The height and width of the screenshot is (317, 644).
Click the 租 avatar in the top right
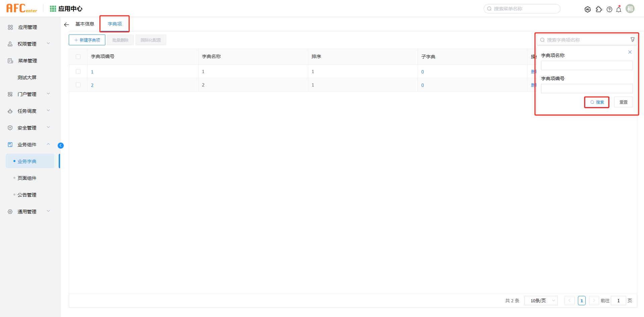630,8
